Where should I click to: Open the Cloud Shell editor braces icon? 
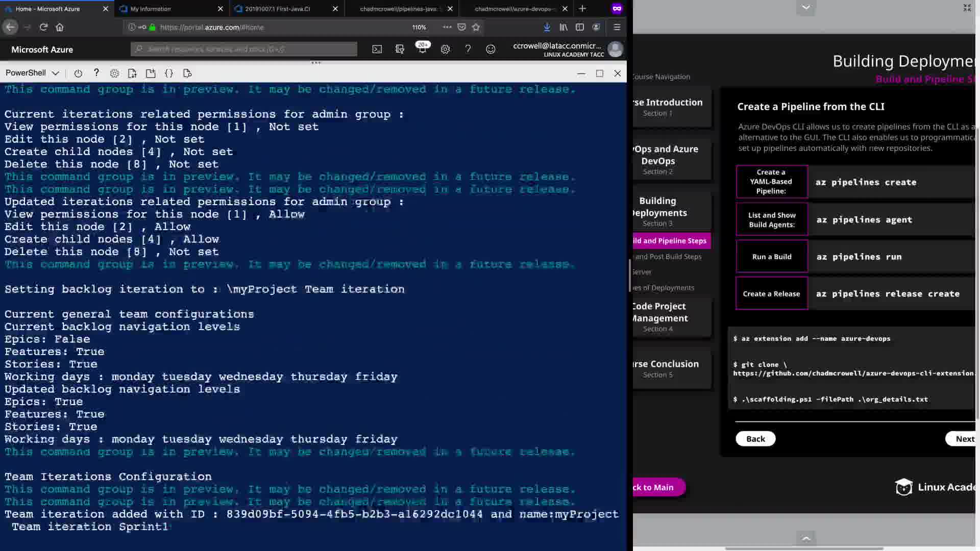click(x=169, y=73)
